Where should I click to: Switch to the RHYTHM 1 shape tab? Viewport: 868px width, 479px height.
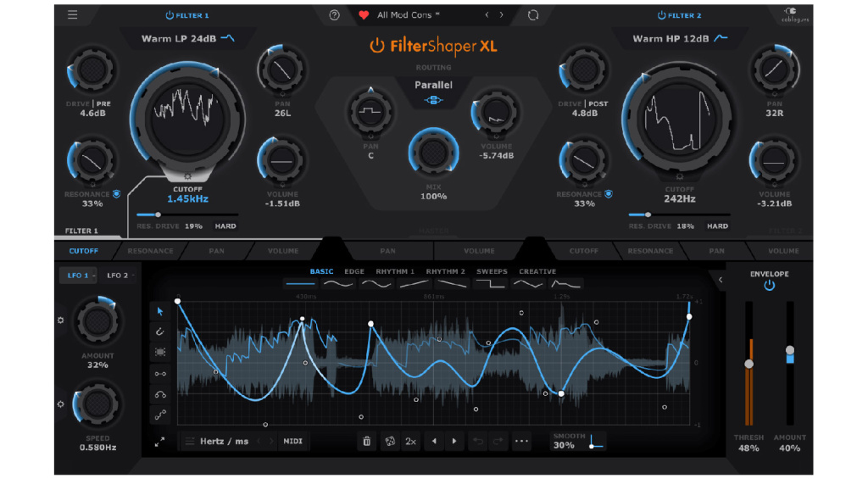coord(395,272)
